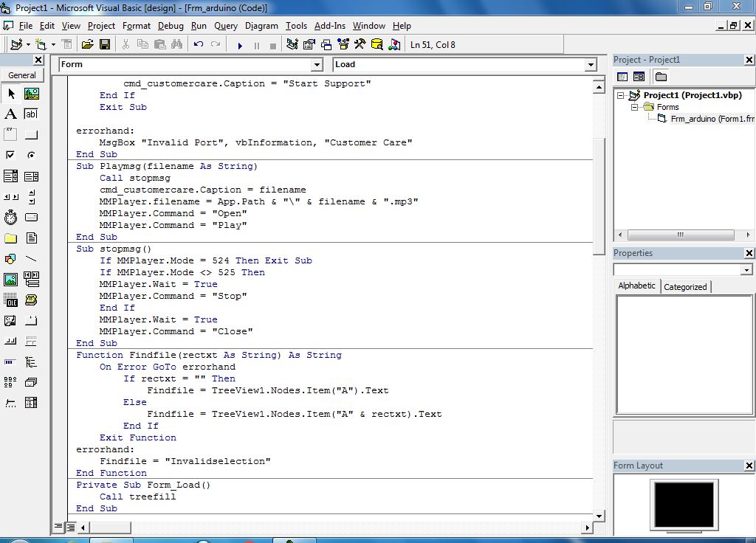
Task: Save the project using toolbar icon
Action: [x=106, y=44]
